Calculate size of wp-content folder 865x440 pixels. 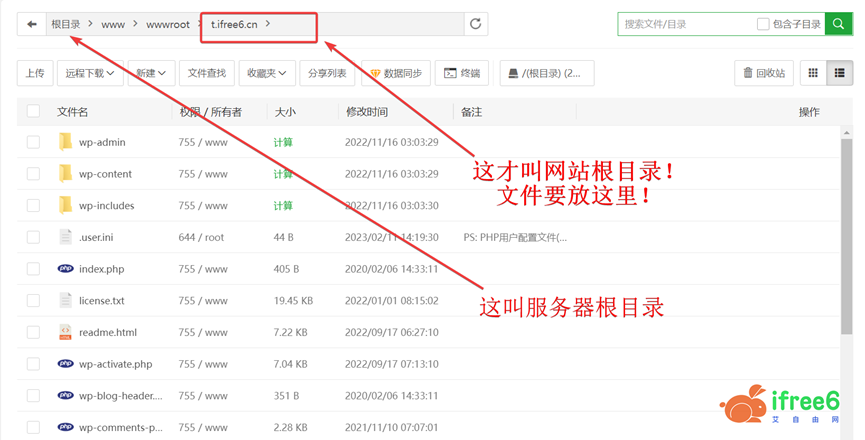[283, 174]
